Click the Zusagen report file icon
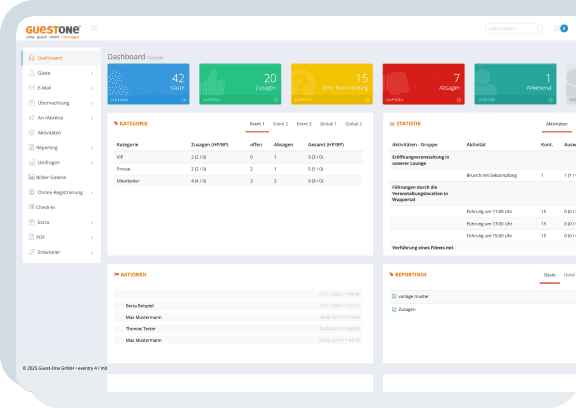 (394, 310)
